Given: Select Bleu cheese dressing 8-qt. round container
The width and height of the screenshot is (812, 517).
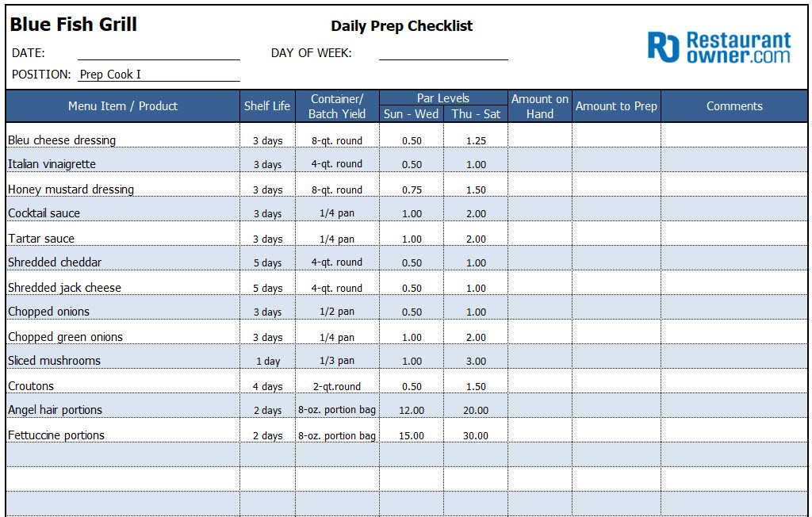Looking at the screenshot, I should pyautogui.click(x=337, y=136).
